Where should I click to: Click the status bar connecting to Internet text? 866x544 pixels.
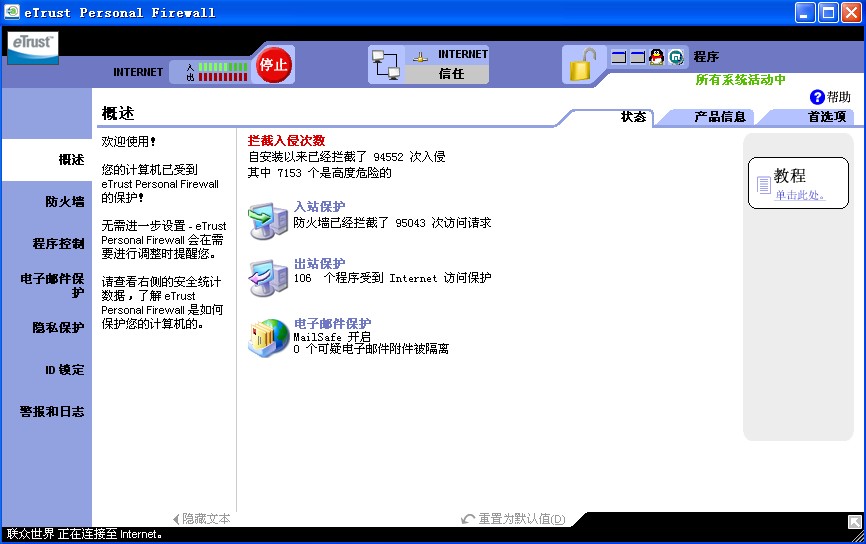click(x=85, y=534)
